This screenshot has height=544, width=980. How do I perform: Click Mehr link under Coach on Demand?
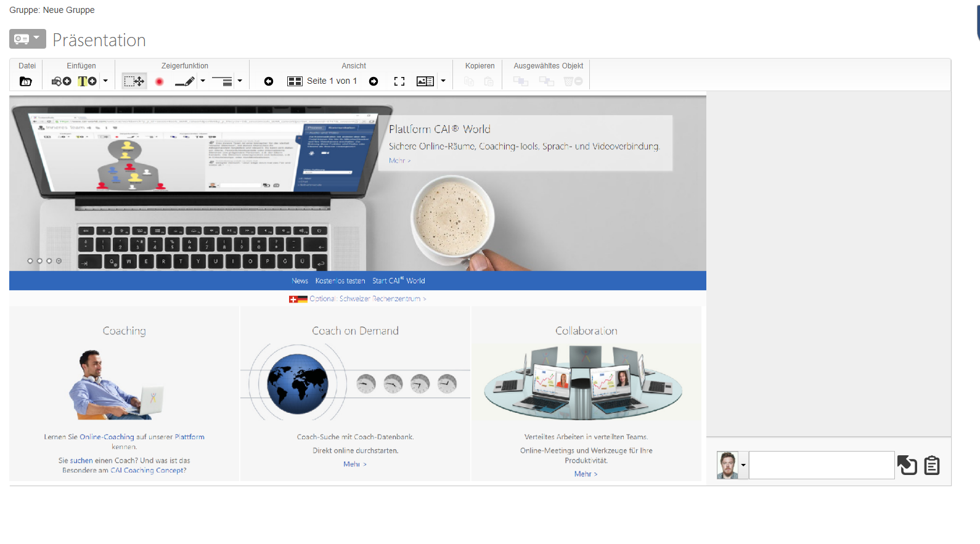coord(355,465)
